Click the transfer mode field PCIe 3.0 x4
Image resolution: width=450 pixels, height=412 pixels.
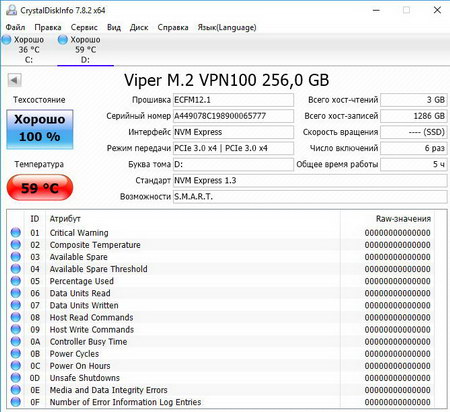point(233,148)
